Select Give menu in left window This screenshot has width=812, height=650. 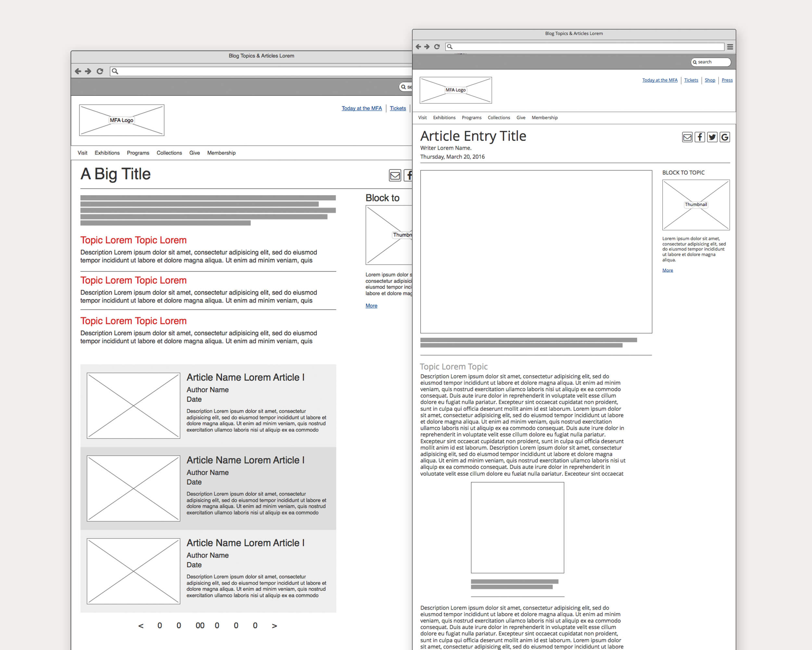pos(194,153)
